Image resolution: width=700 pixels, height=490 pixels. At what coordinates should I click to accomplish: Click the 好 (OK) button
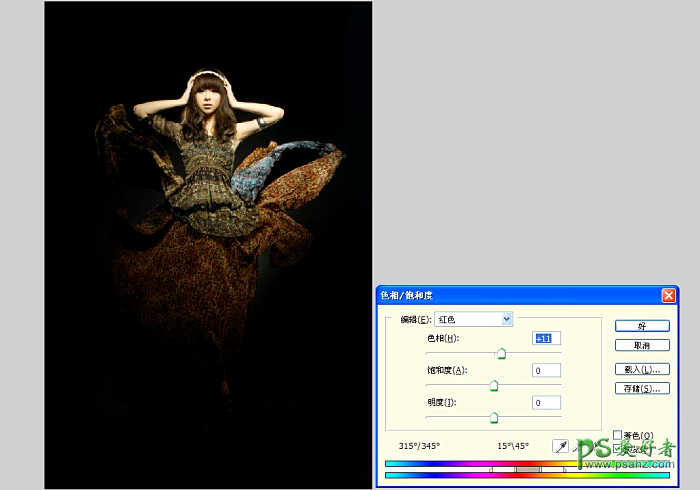point(641,326)
